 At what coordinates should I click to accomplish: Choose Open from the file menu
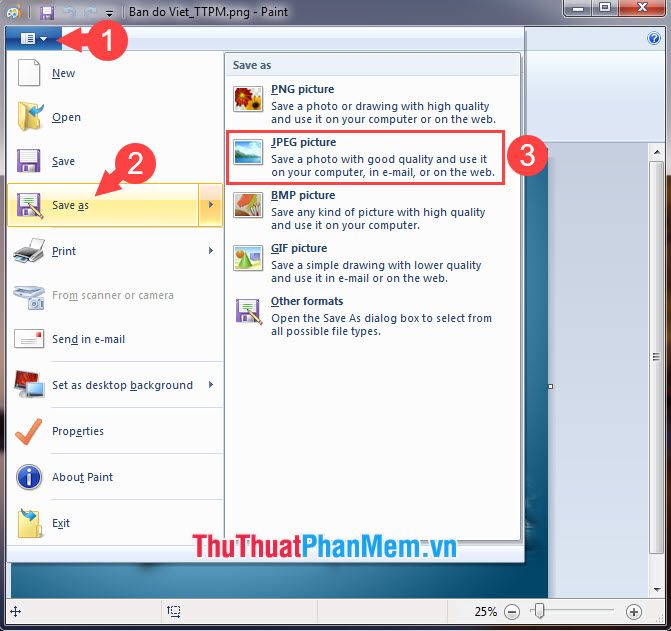coord(115,117)
